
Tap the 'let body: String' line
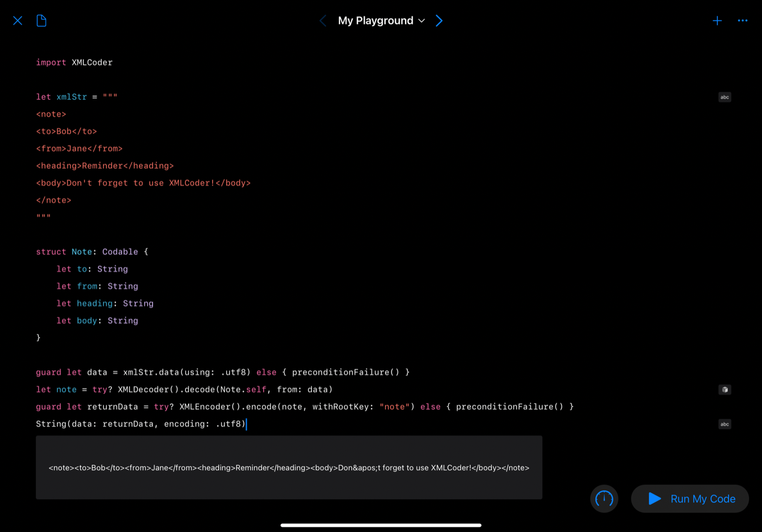pos(97,320)
